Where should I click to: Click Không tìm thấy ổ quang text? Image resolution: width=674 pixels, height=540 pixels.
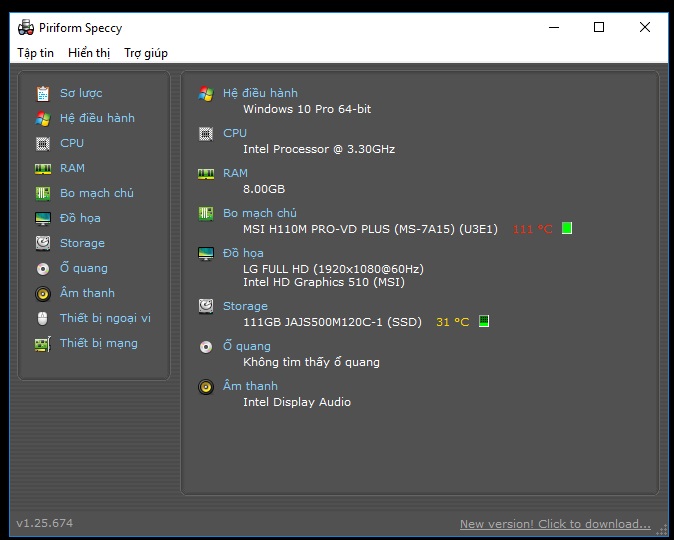point(311,362)
